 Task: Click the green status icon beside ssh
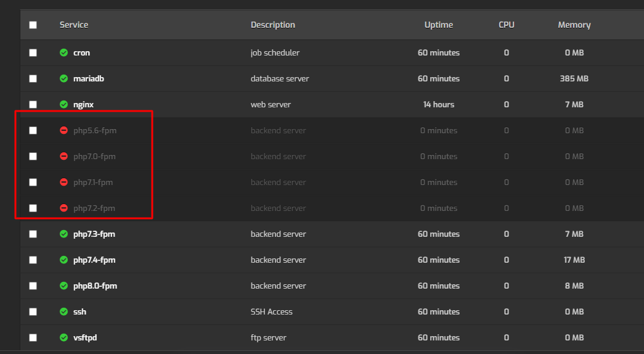[63, 311]
